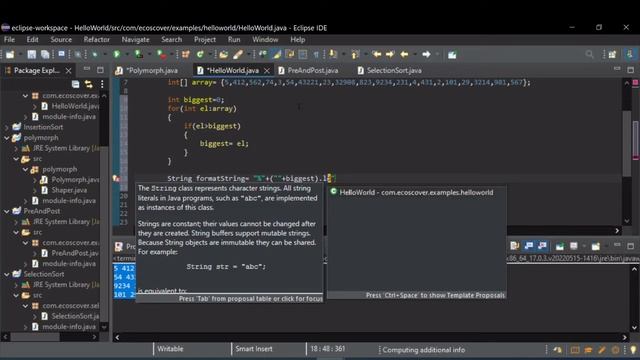Viewport: 640px width, 360px height.
Task: Switch to the Polymorph.java editor tab
Action: point(147,70)
